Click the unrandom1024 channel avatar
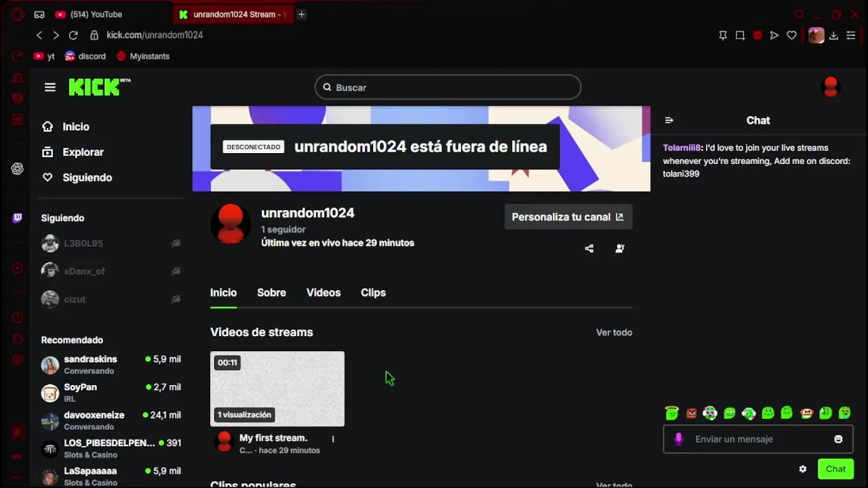 pyautogui.click(x=231, y=224)
